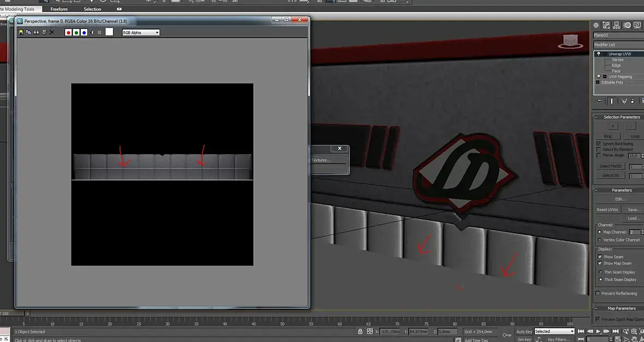Select the Edge sub-object level
The width and height of the screenshot is (644, 342).
click(616, 66)
